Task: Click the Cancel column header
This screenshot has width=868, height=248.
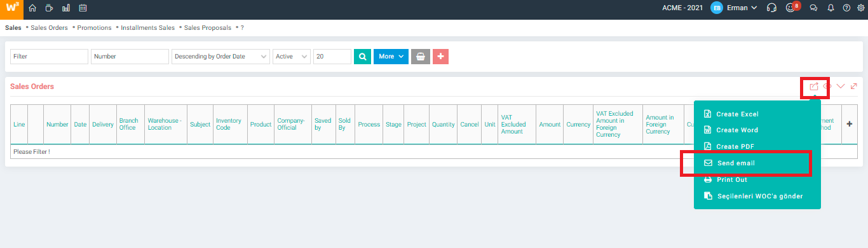Action: coord(470,125)
